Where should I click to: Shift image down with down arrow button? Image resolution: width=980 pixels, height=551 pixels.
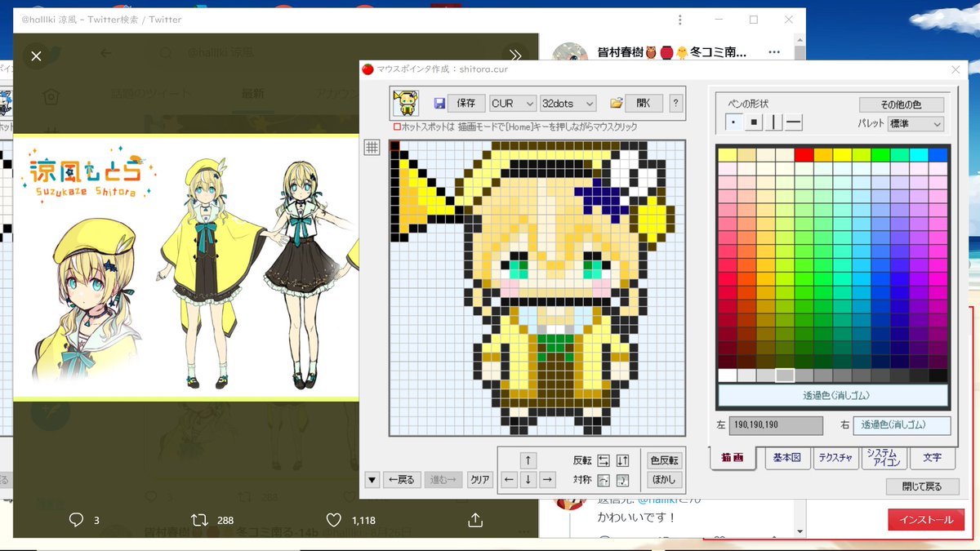coord(528,480)
